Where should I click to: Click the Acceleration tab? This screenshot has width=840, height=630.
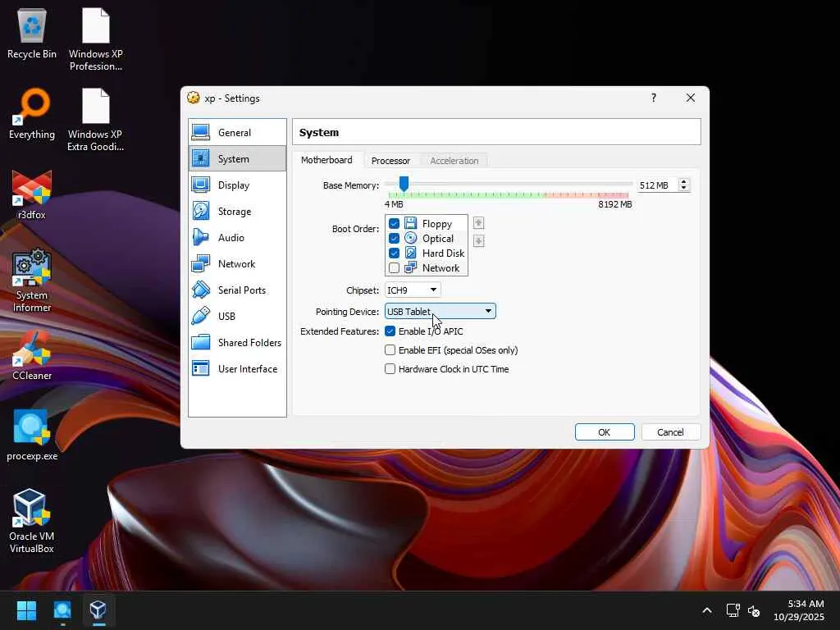454,161
